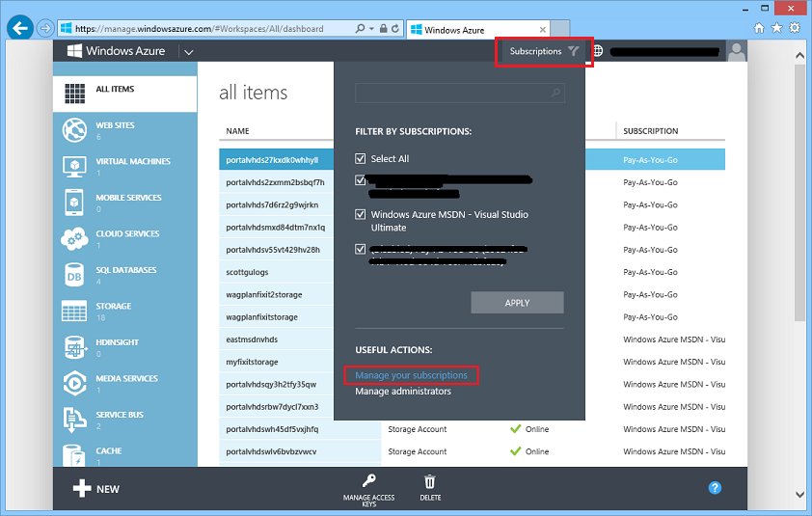This screenshot has width=812, height=516.
Task: Close the Windows Azure browser tab
Action: (x=542, y=30)
